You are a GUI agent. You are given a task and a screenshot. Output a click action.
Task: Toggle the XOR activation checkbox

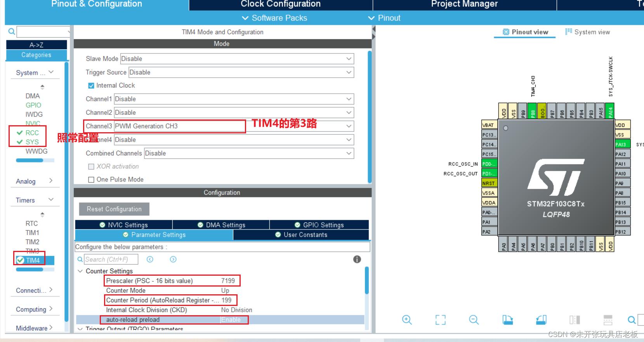coord(91,166)
